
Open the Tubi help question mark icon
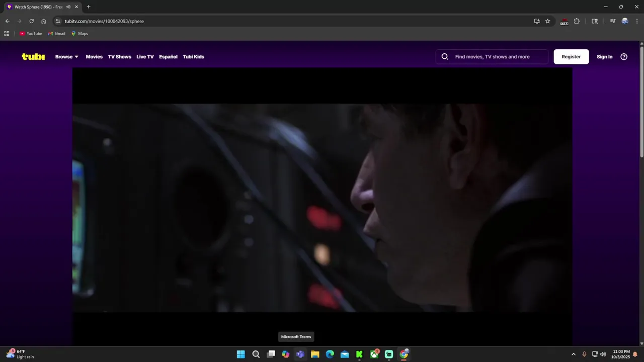[x=624, y=57]
